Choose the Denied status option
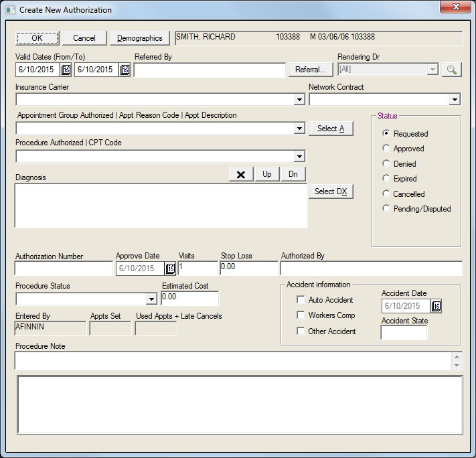The height and width of the screenshot is (458, 476). (x=386, y=163)
